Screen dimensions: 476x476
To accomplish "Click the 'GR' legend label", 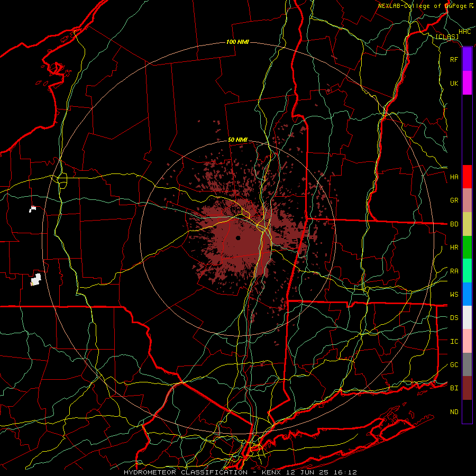I will point(454,200).
